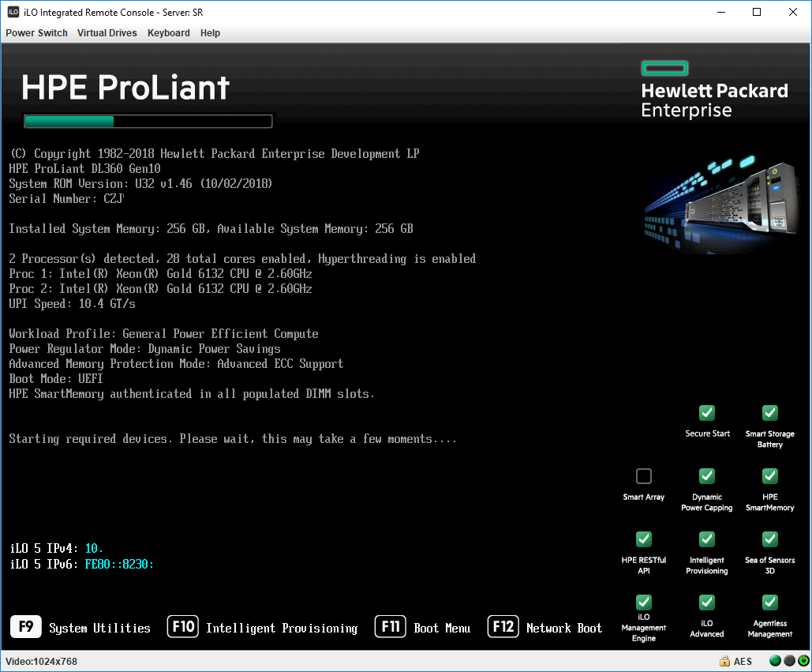Click the Hewlett Packard Enterprise green rectangle logo

[x=665, y=69]
